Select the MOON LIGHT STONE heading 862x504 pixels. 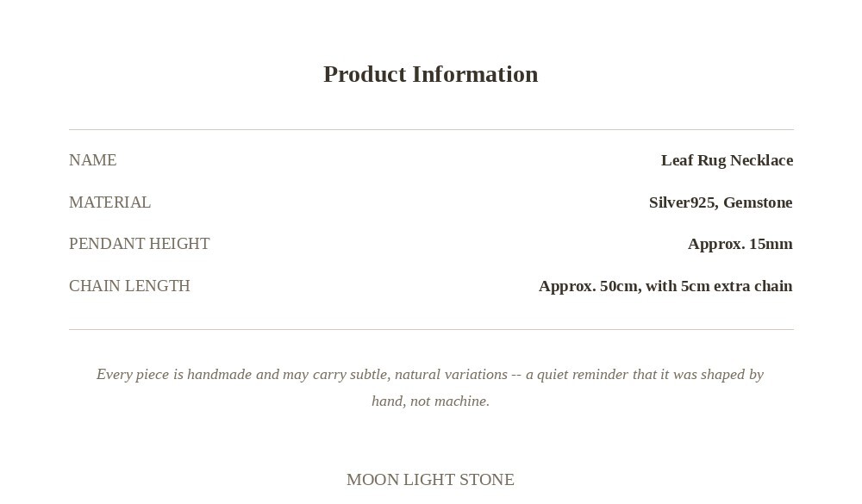click(x=430, y=479)
